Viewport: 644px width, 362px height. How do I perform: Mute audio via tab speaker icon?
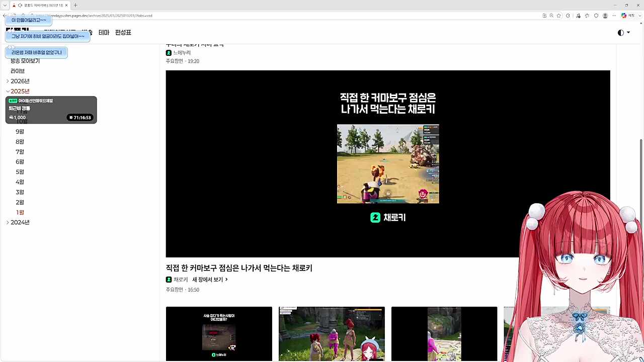[x=19, y=5]
